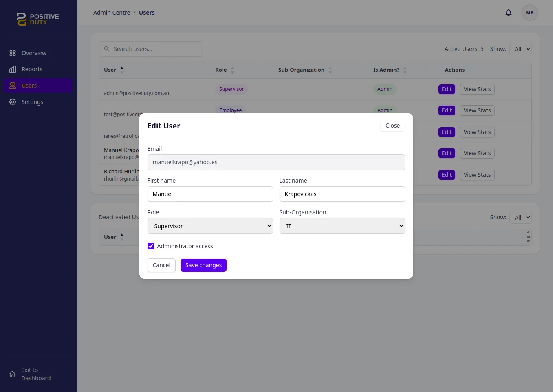Click the search magnifier icon

[107, 49]
